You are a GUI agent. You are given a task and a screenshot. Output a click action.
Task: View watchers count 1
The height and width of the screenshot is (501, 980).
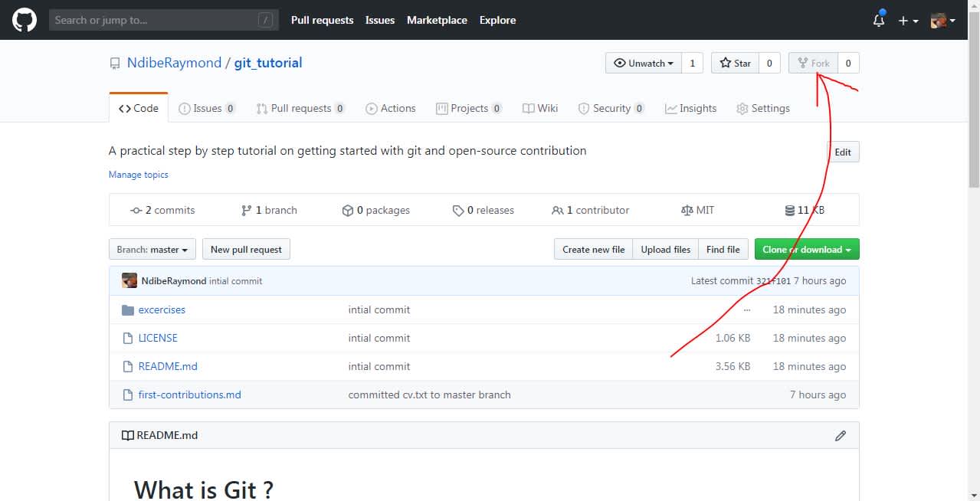692,63
